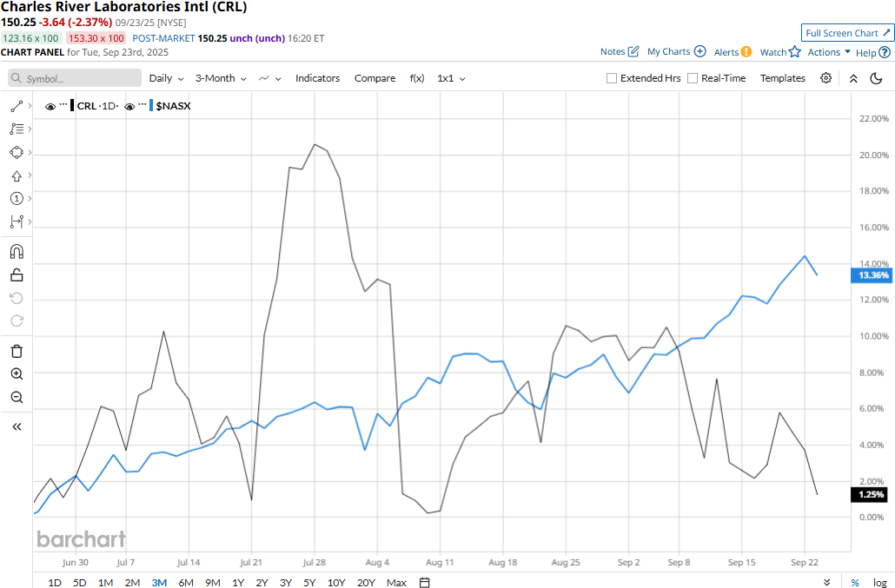Expand the Actions dropdown

829,52
